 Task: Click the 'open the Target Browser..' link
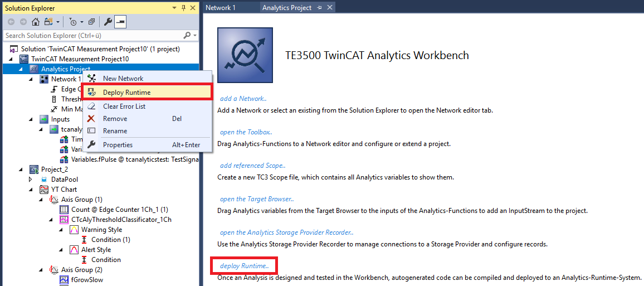click(x=257, y=199)
